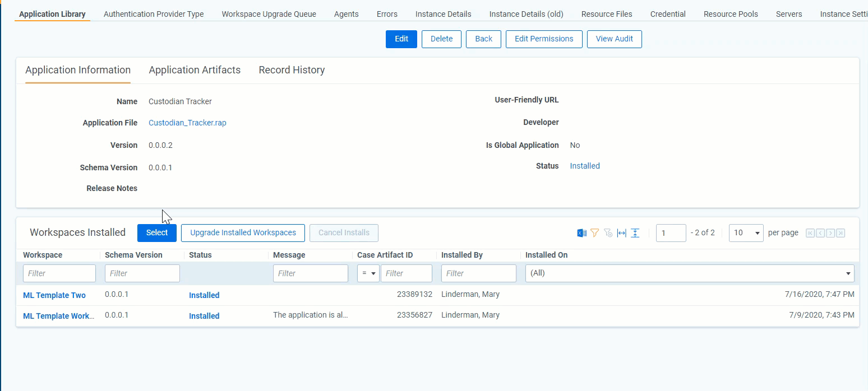868x391 pixels.
Task: Select the 7/9/2020, 7:43 PM date
Action: pos(821,315)
